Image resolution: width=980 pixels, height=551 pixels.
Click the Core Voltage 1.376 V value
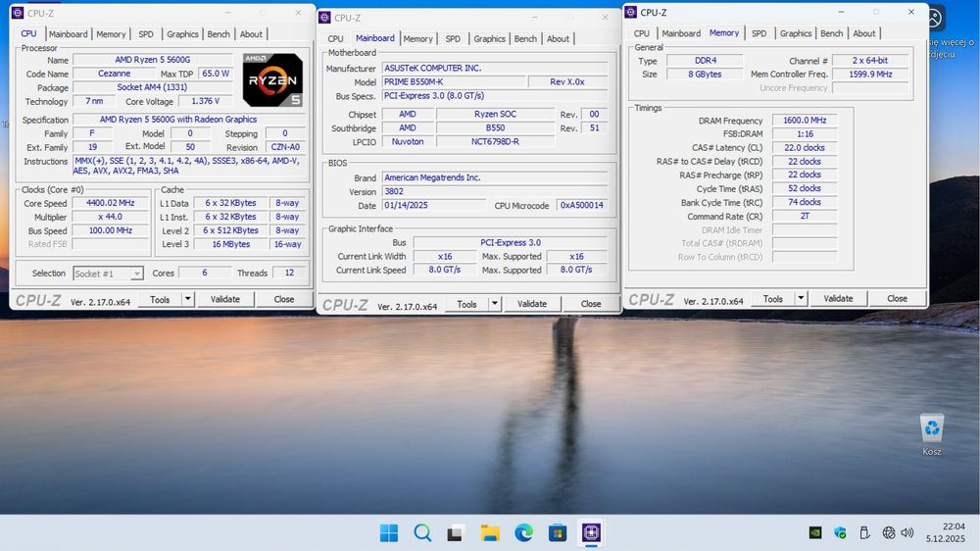[x=205, y=101]
